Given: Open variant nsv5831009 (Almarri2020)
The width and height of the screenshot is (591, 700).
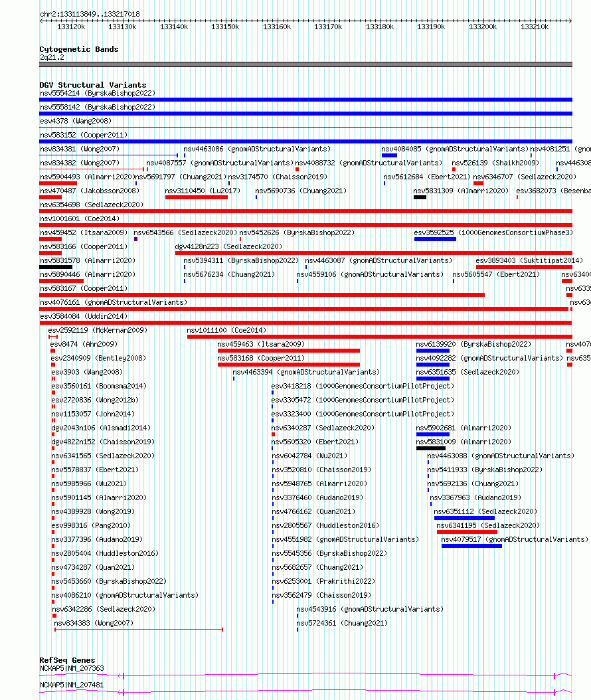Looking at the screenshot, I should [464, 442].
